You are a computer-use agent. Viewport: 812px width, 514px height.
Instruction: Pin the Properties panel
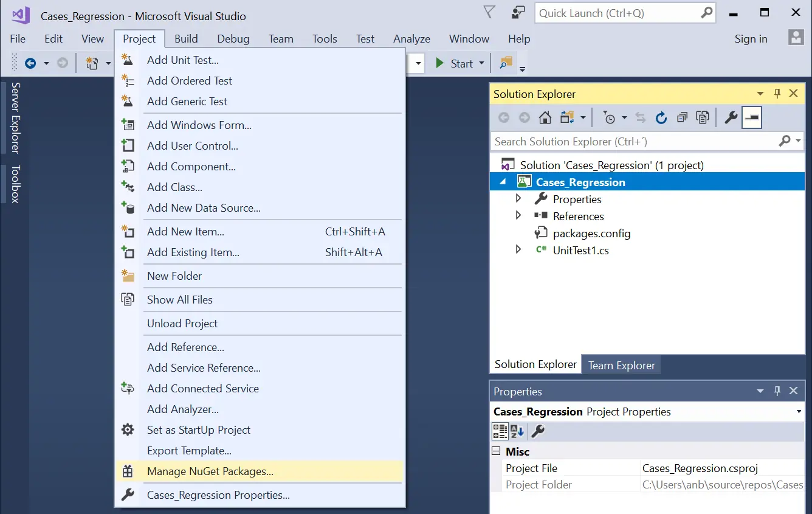click(x=777, y=391)
